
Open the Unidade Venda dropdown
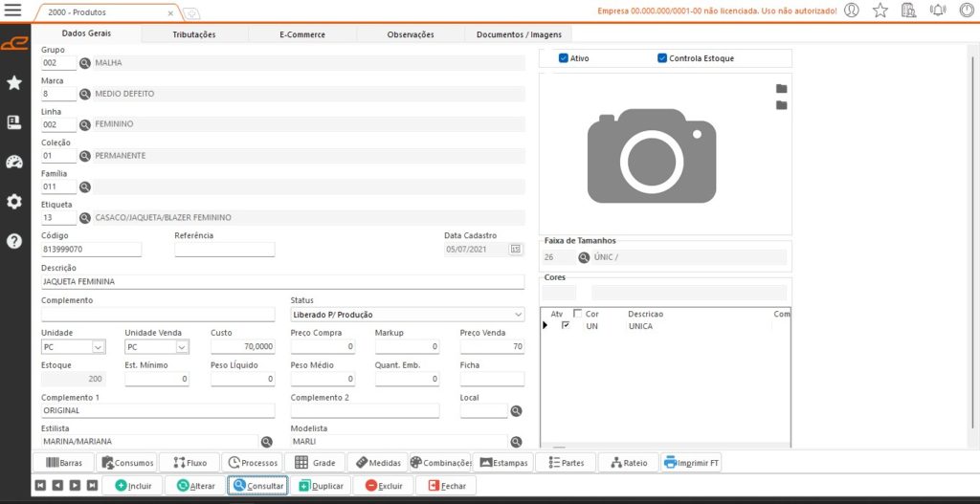coord(183,347)
